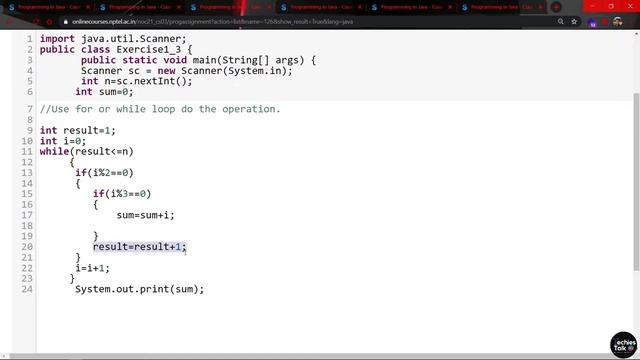Click the line 'int n=sc.nextInt();'
Image resolution: width=640 pixels, height=360 pixels.
[x=136, y=81]
